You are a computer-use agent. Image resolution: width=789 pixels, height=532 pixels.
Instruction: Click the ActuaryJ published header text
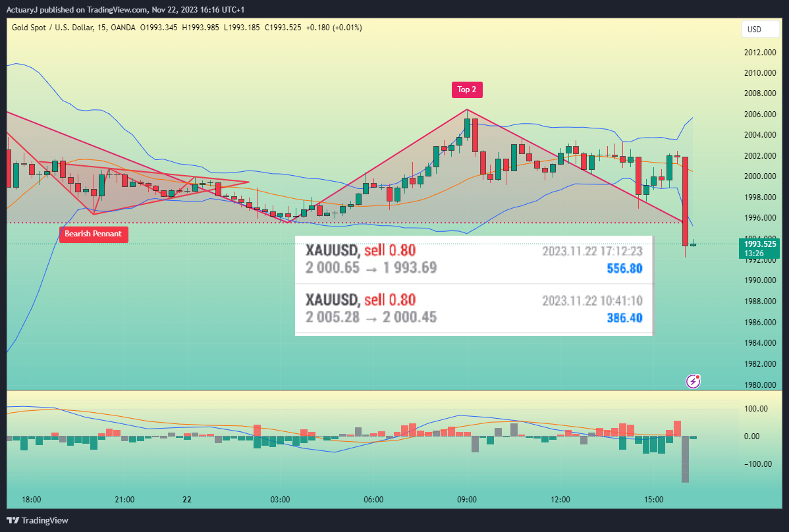pyautogui.click(x=125, y=10)
